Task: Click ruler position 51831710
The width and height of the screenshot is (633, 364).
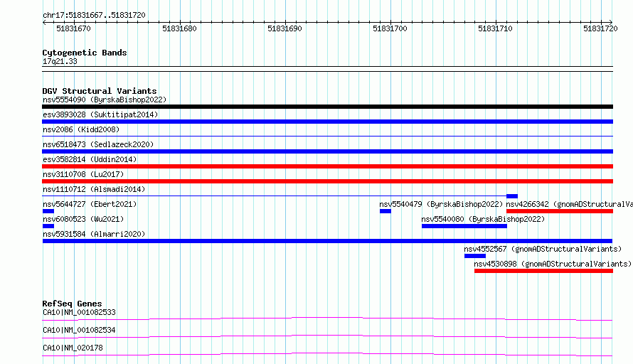Action: pyautogui.click(x=495, y=28)
